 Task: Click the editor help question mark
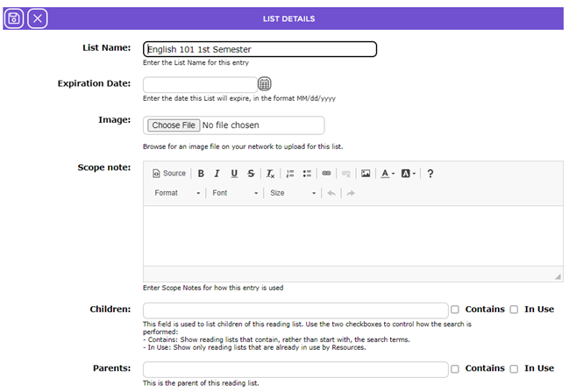click(x=430, y=174)
